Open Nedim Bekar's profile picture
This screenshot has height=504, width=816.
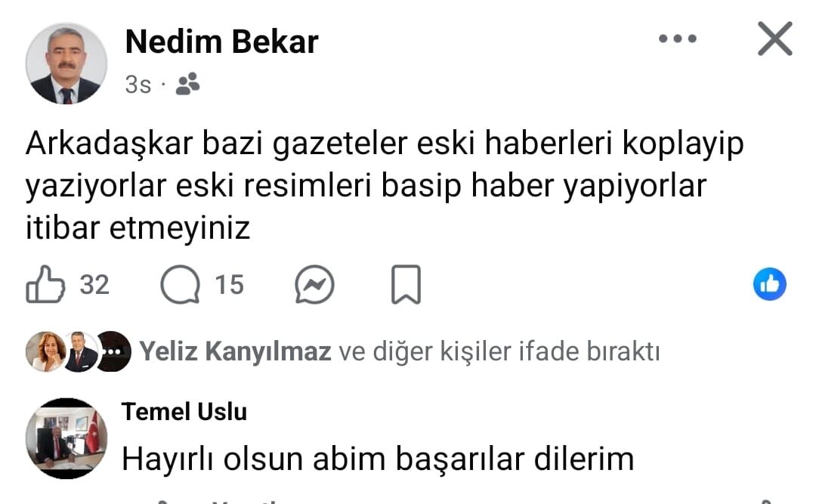(x=66, y=63)
